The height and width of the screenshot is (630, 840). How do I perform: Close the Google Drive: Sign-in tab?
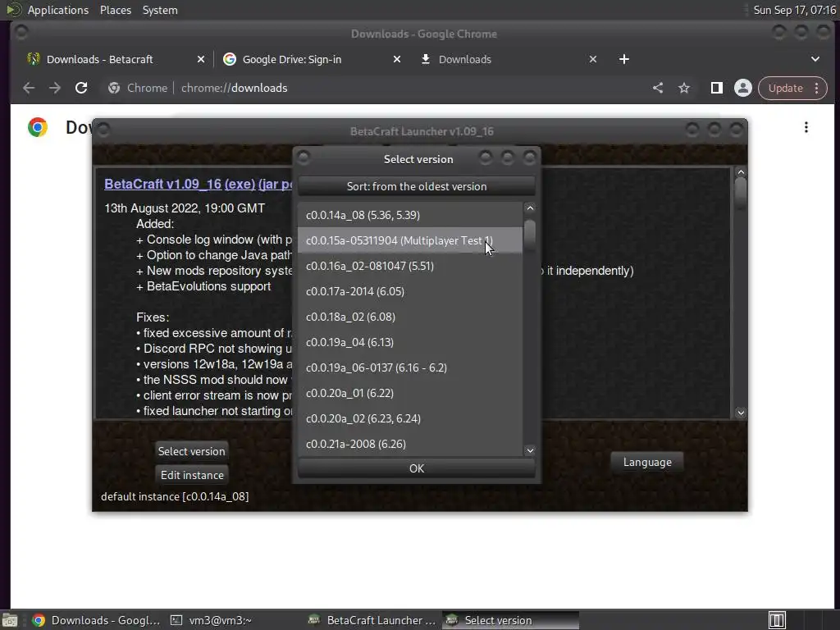[397, 59]
